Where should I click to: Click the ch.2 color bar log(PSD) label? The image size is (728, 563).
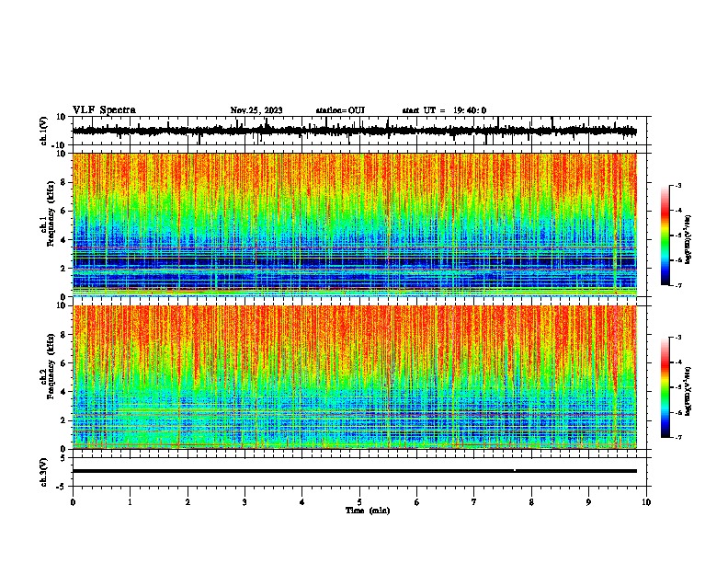pyautogui.click(x=688, y=391)
